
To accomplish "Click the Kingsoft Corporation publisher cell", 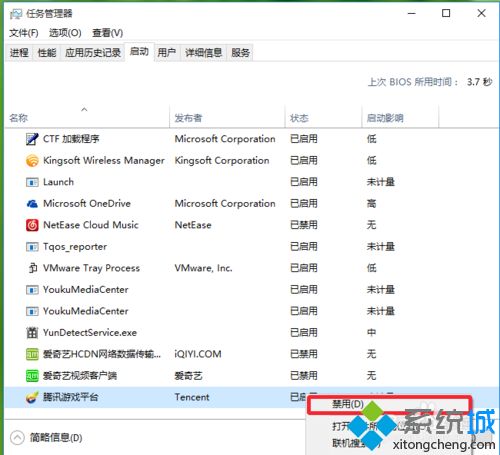I will 222,161.
